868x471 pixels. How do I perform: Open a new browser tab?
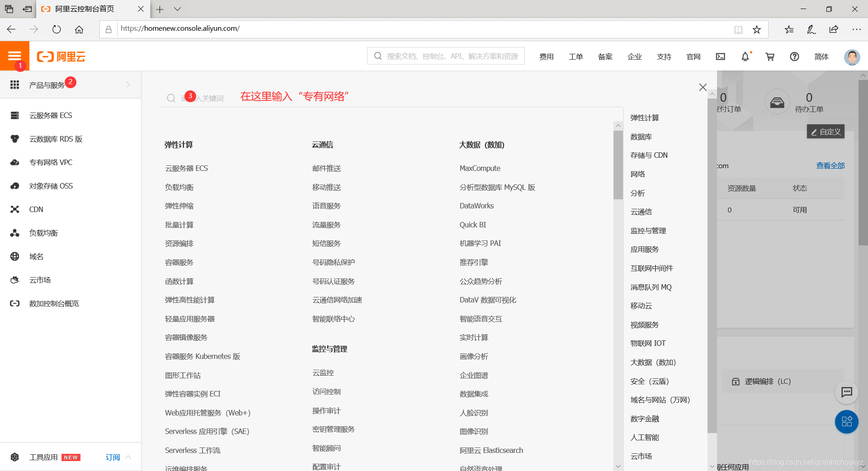pyautogui.click(x=160, y=9)
